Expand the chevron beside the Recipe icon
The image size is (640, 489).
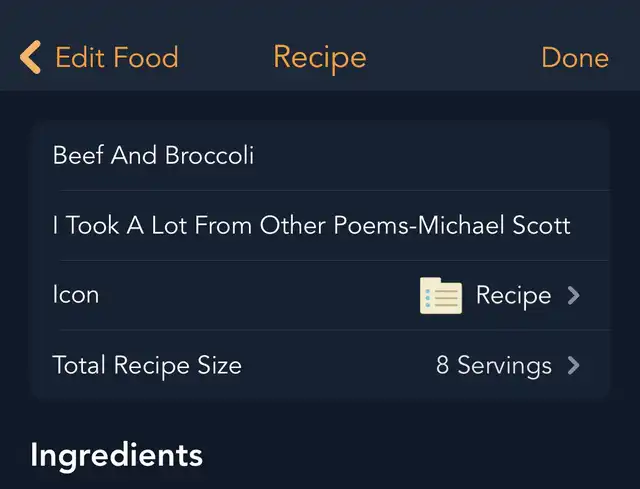[x=574, y=296]
